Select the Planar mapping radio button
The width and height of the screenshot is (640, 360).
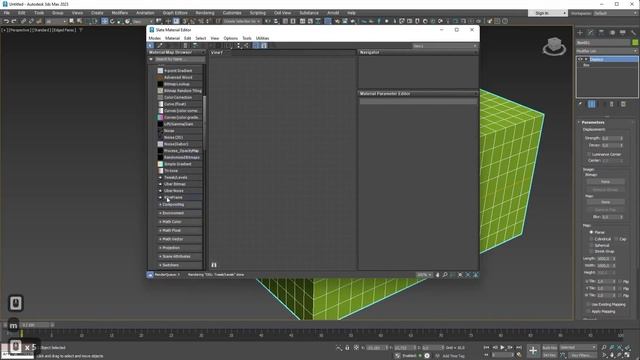[591, 232]
